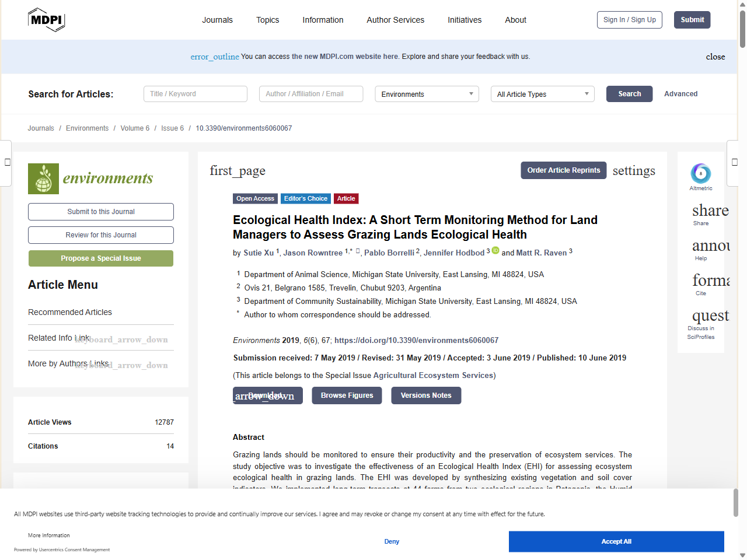Toggle the left side panel handle
The image size is (747, 560).
click(x=7, y=162)
